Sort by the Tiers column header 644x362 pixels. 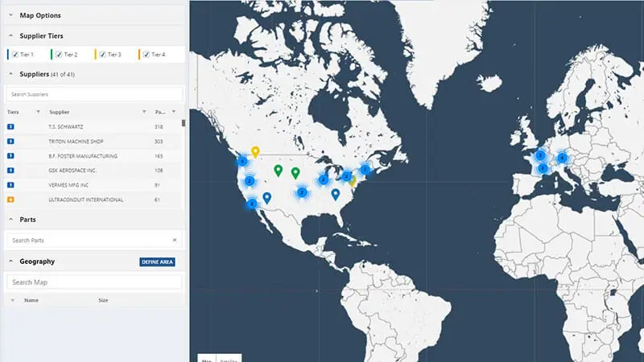pos(13,112)
